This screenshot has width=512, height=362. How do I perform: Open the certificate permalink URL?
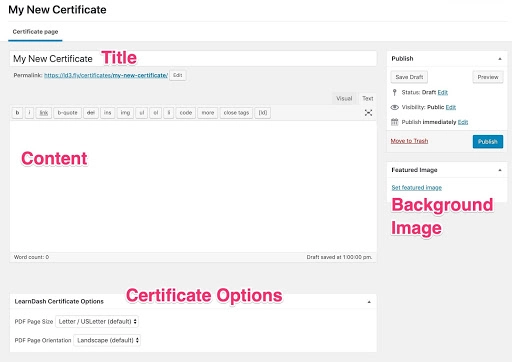(x=106, y=75)
